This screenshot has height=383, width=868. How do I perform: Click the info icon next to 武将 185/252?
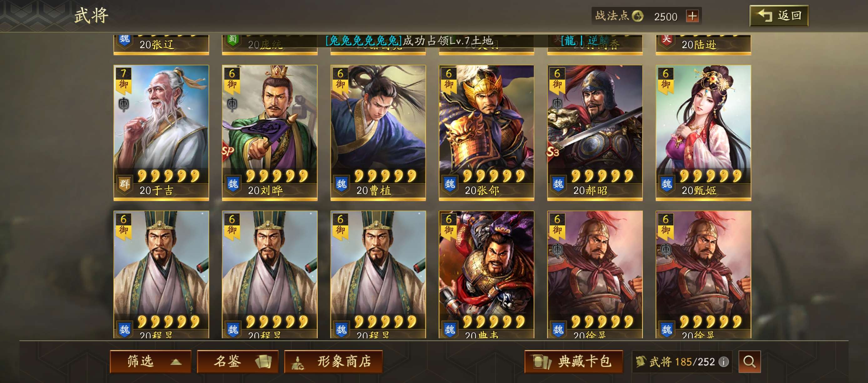point(724,362)
